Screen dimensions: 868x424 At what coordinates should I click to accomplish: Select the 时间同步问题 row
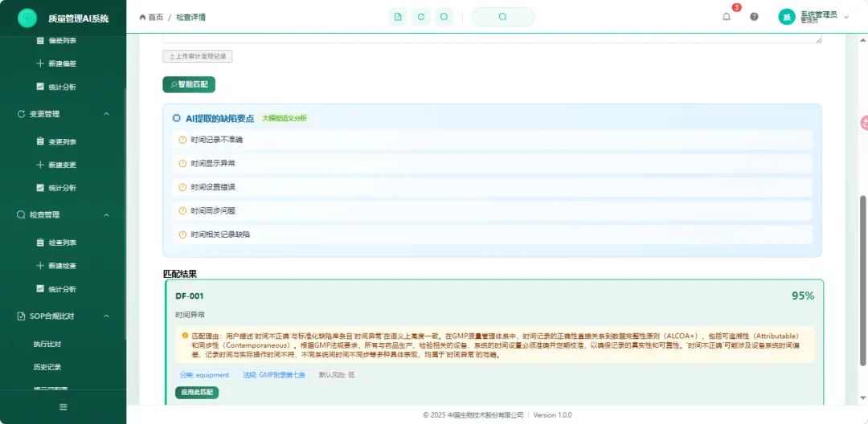coord(492,211)
